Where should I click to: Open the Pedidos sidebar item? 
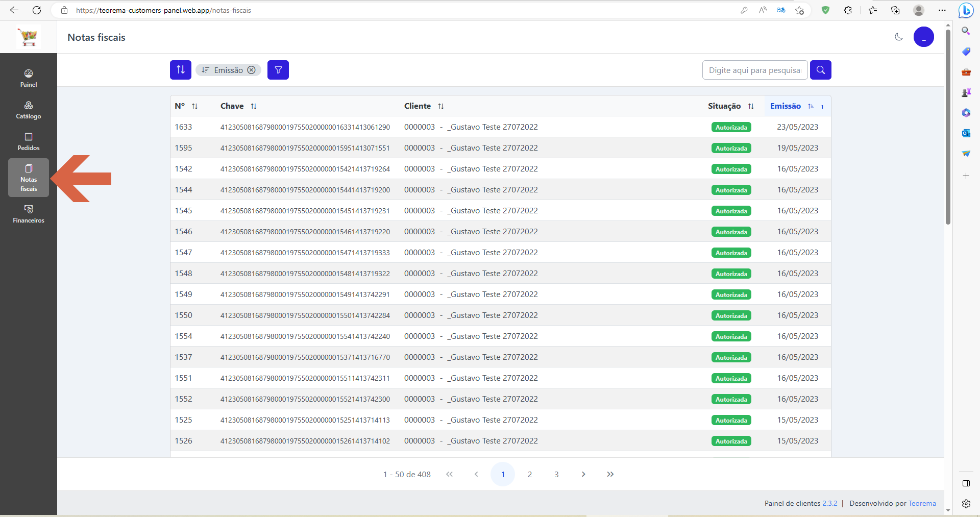(29, 141)
